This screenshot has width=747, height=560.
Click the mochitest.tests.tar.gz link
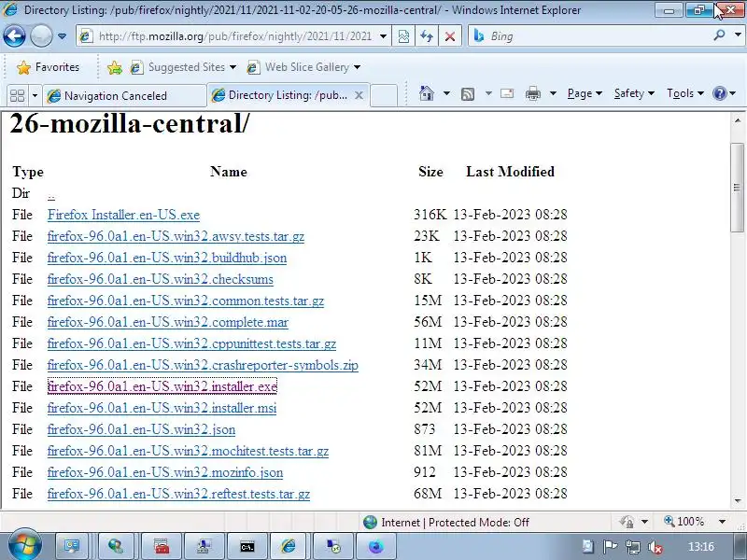[188, 451]
